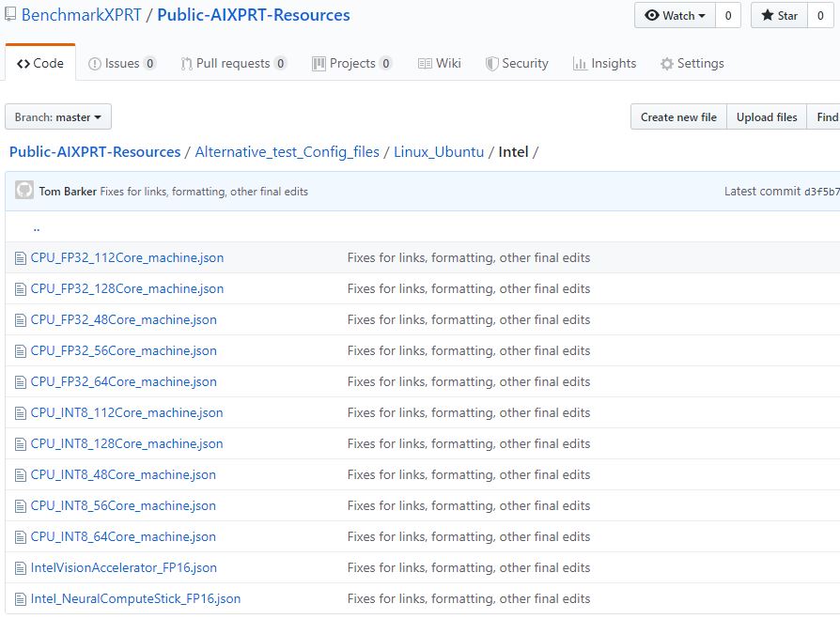Screen dimensions: 840x619
Task: Click file icon for CPU_FP32_64Core_machine.json
Action: coord(21,383)
